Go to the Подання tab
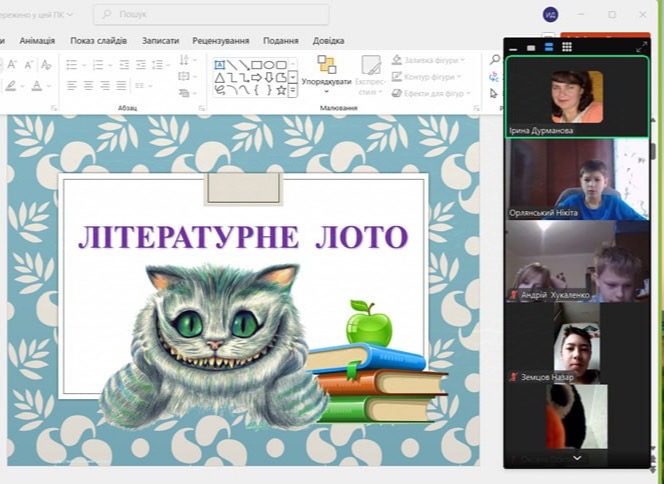 [281, 41]
